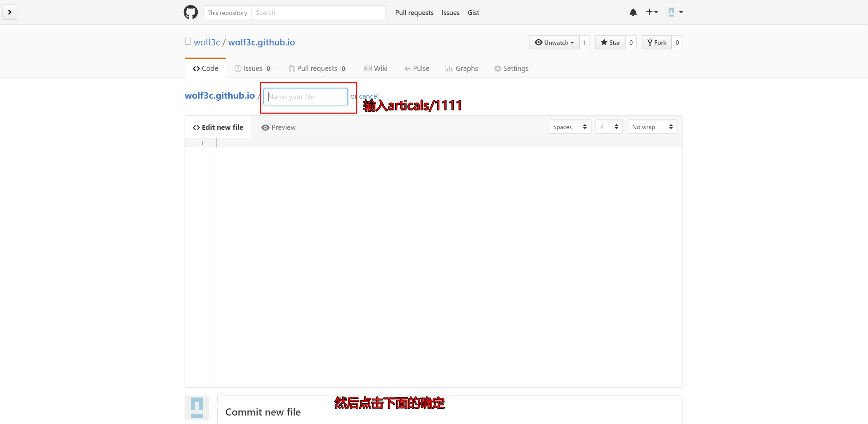Viewport: 868px width, 424px height.
Task: Click the This repository search scope
Action: tap(227, 13)
